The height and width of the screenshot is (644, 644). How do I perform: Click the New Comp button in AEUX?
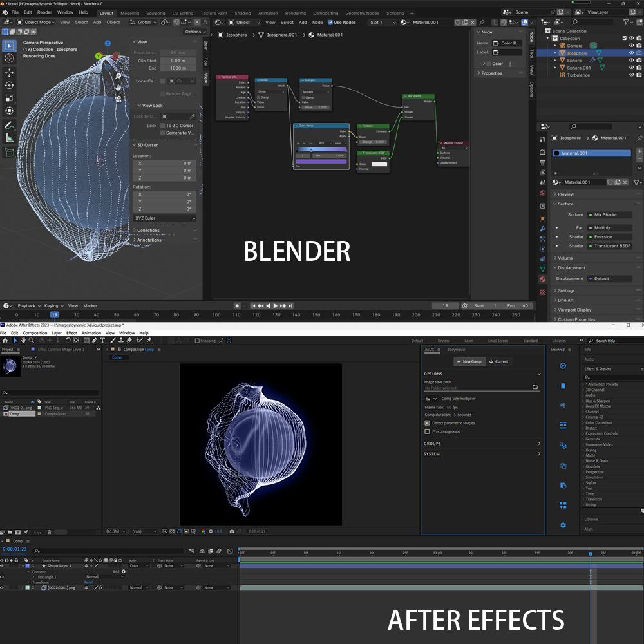469,361
